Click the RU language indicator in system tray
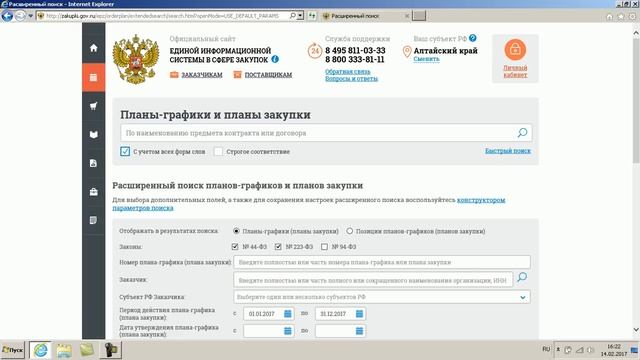The width and height of the screenshot is (640, 360). coord(546,349)
